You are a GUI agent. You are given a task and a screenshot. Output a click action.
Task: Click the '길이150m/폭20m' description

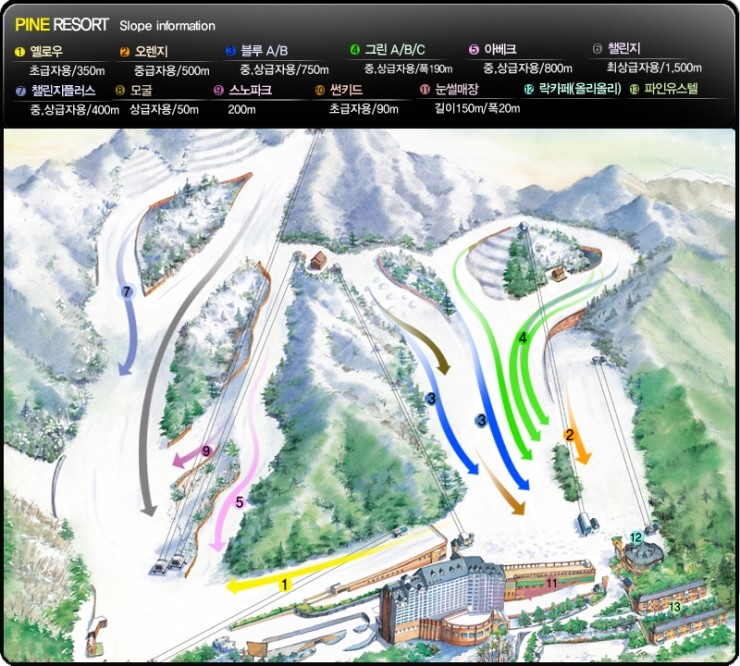coord(477,109)
